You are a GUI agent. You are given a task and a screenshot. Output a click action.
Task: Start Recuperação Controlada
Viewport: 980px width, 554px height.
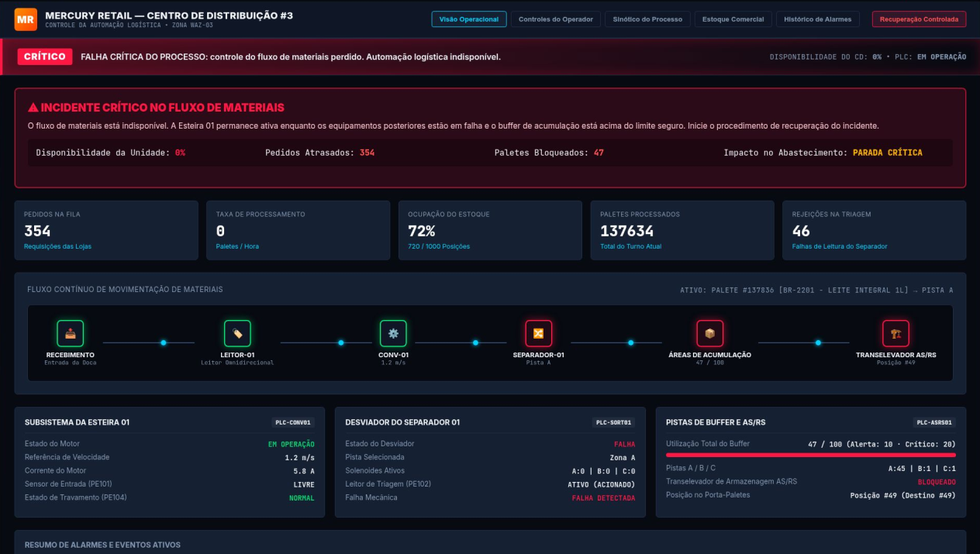click(920, 19)
